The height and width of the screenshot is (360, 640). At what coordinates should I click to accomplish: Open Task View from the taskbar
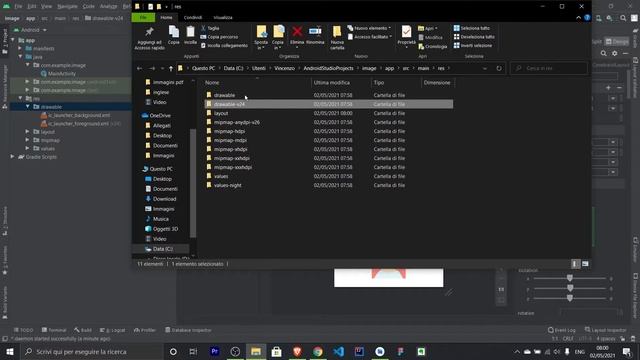pos(193,351)
